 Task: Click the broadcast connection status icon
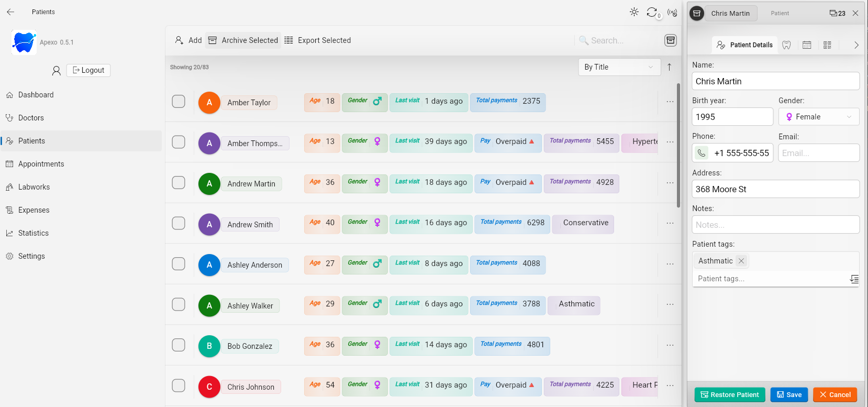672,12
